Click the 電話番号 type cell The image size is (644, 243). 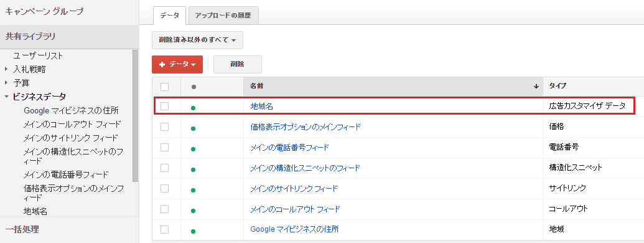(564, 147)
